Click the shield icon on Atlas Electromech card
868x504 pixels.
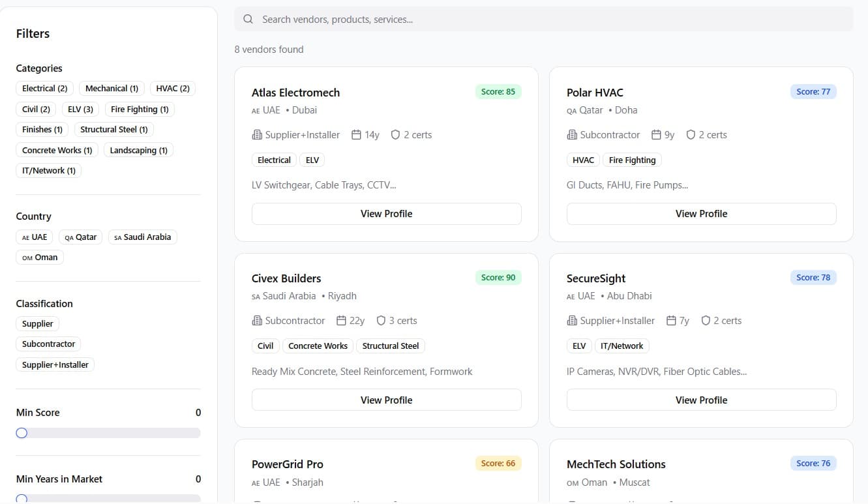tap(395, 135)
